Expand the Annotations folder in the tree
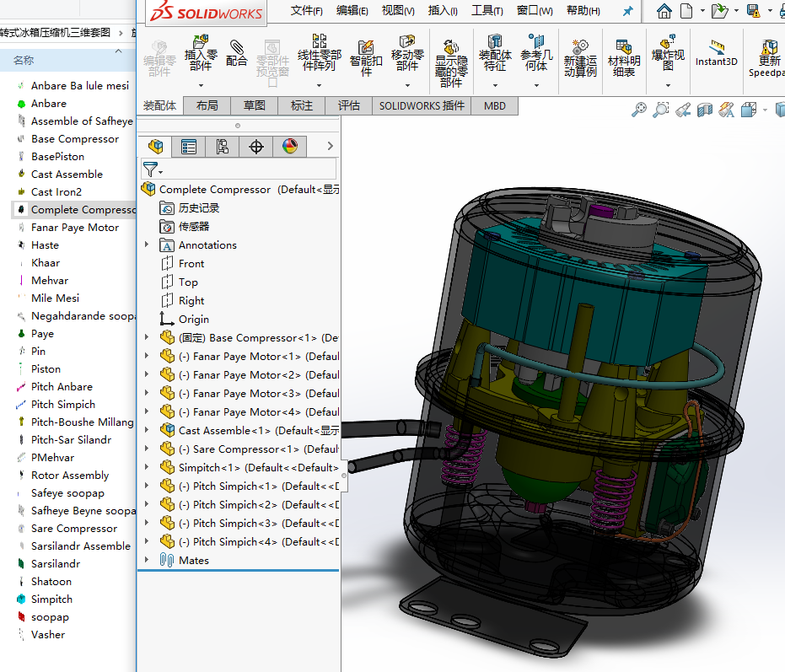 [x=147, y=245]
